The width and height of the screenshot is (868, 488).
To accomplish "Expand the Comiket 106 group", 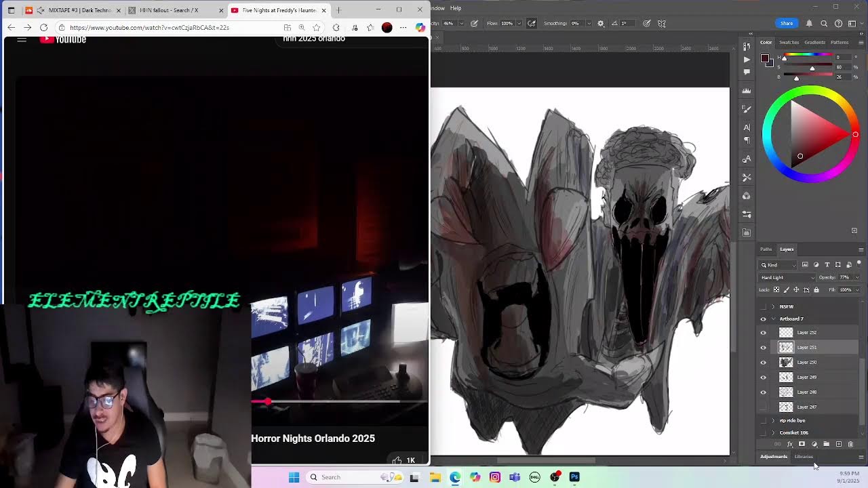I will tap(773, 433).
